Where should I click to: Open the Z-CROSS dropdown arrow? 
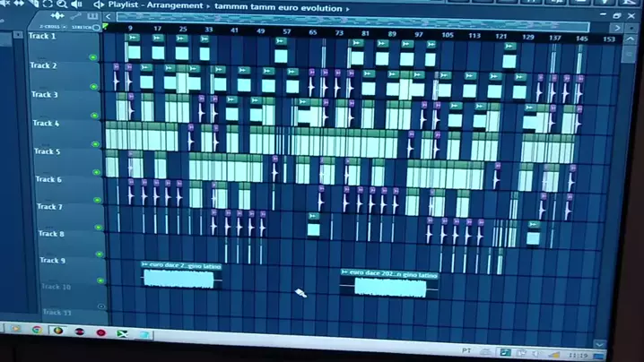(65, 27)
